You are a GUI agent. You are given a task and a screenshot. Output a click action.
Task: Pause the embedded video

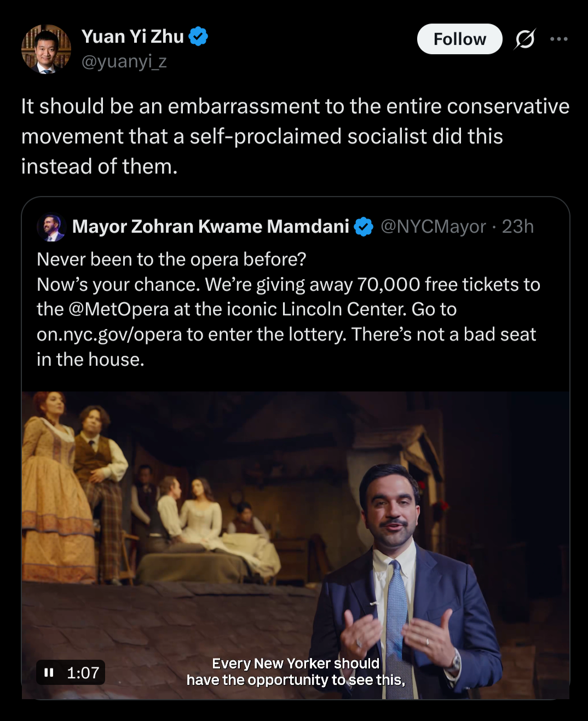(x=49, y=672)
